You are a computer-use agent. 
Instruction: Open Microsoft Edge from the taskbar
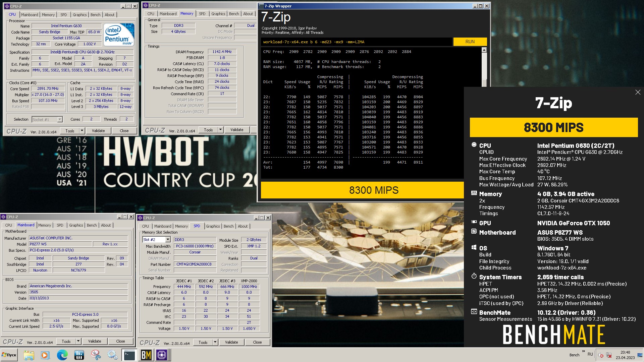click(62, 355)
